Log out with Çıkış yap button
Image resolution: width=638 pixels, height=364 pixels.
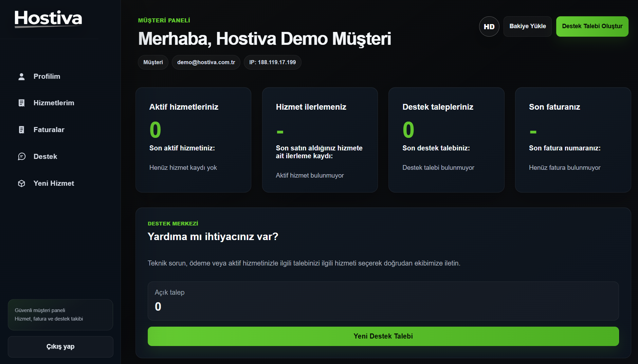[x=60, y=347]
